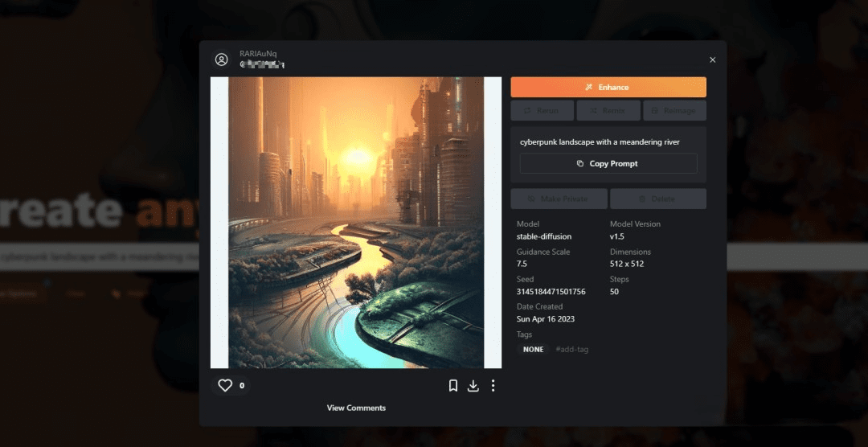The image size is (868, 447).
Task: Click the user profile avatar icon
Action: [222, 59]
